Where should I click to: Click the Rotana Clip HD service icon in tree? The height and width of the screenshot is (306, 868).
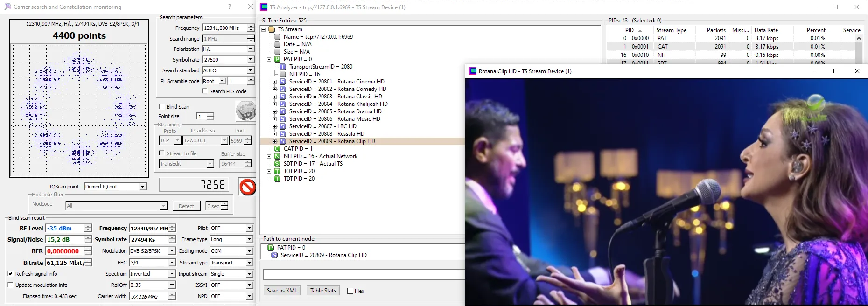[x=283, y=141]
